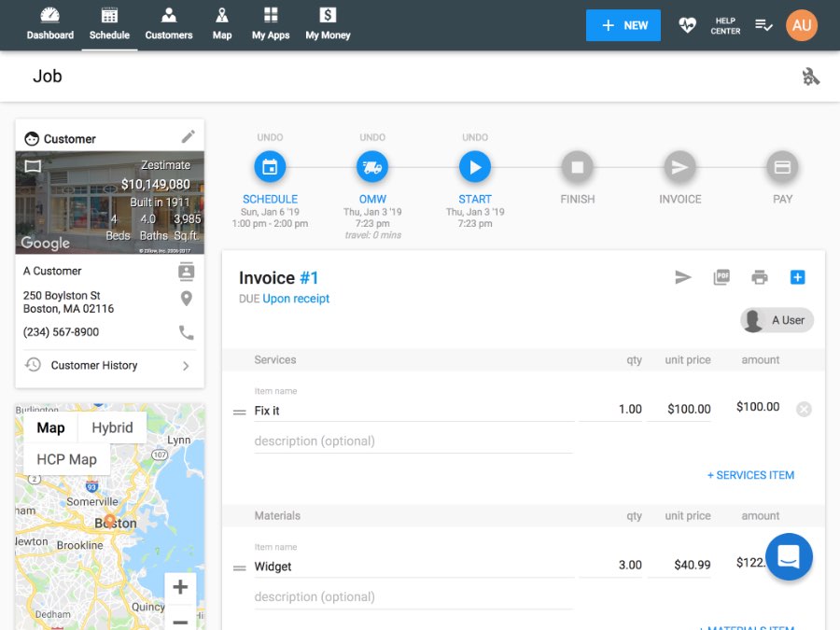
Task: Open the Map from the navigation bar
Action: (x=222, y=23)
